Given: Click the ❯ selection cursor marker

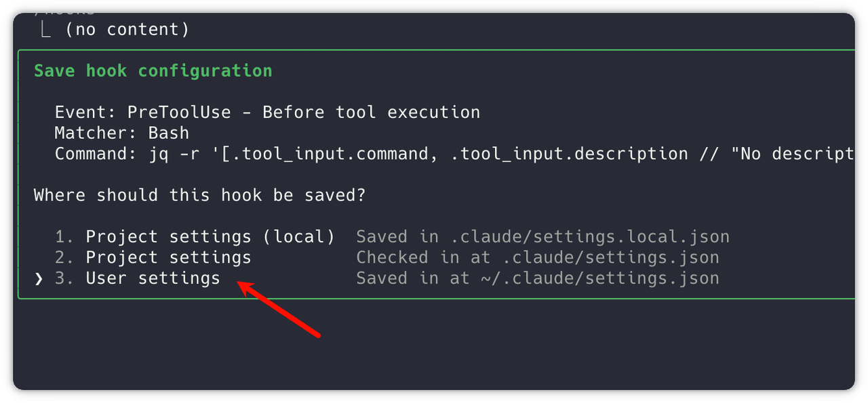Looking at the screenshot, I should point(39,278).
